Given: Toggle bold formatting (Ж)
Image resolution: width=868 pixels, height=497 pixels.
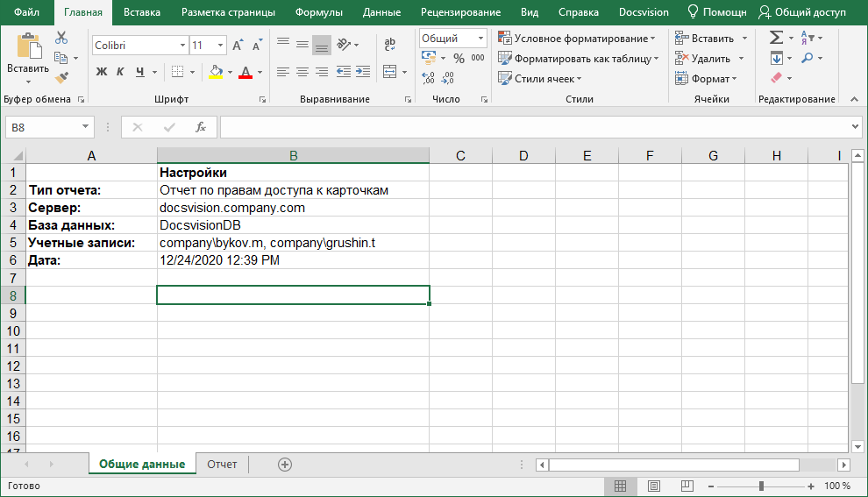Looking at the screenshot, I should (x=102, y=72).
